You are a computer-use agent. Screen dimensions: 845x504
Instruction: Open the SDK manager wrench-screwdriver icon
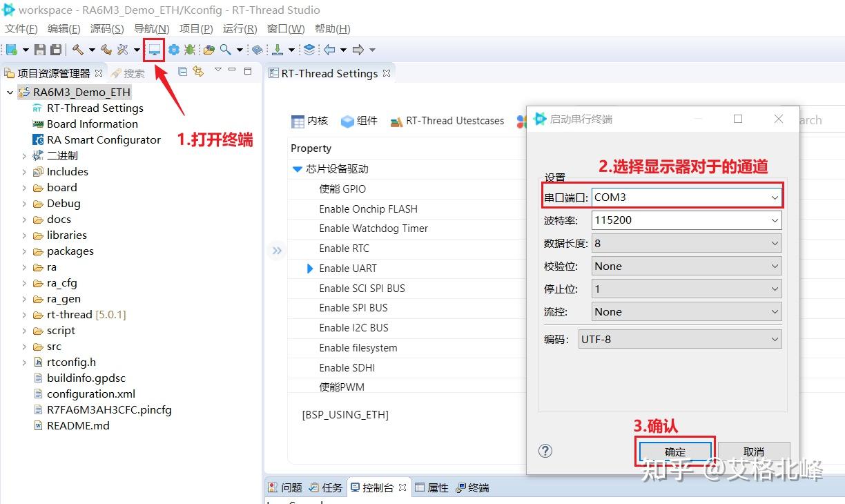(x=123, y=50)
